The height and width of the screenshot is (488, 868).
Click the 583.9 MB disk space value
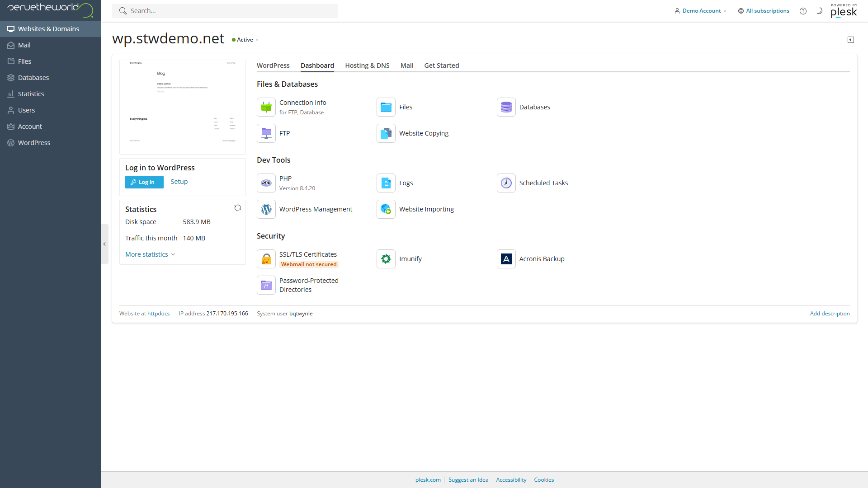click(x=197, y=222)
